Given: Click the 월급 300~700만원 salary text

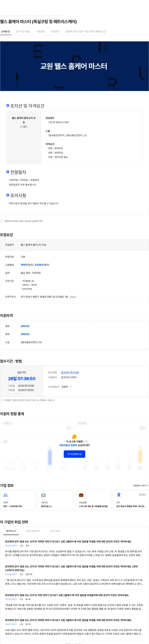Looking at the screenshot, I should click(31, 273).
